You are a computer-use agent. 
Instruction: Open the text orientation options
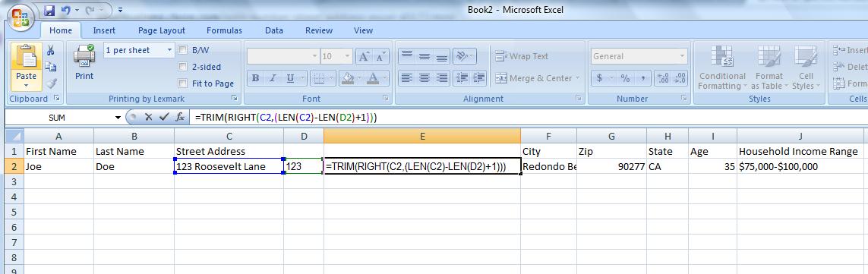464,56
